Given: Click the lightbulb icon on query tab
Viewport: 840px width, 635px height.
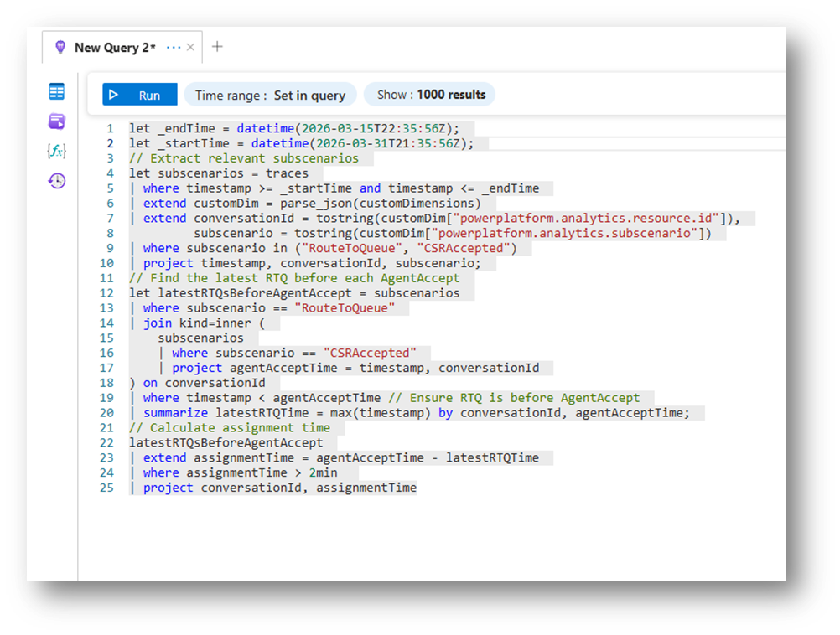Looking at the screenshot, I should [60, 48].
